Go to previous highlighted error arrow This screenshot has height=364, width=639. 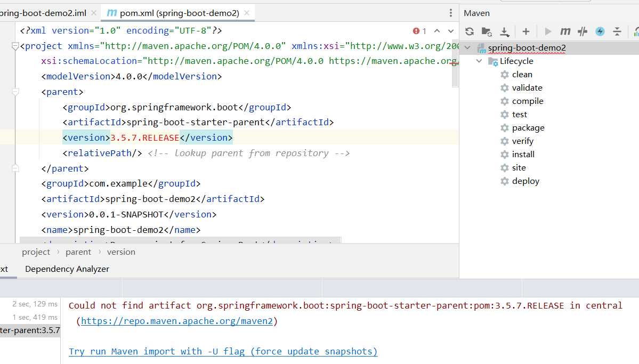click(x=437, y=31)
